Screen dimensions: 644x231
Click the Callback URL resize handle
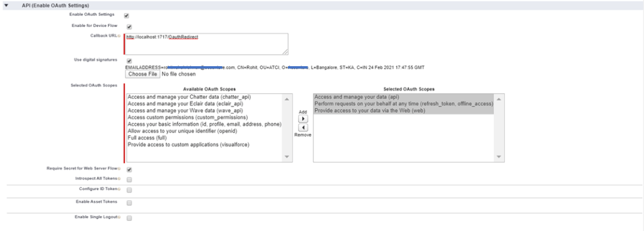[285, 52]
